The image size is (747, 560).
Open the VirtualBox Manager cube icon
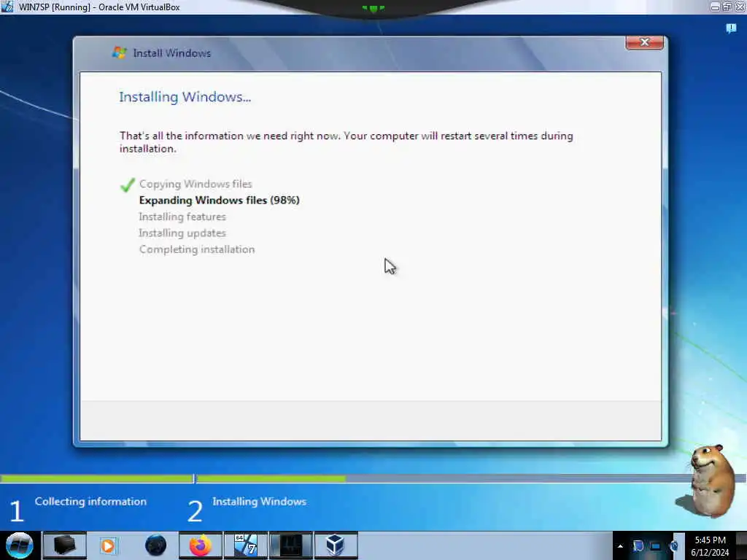(336, 545)
